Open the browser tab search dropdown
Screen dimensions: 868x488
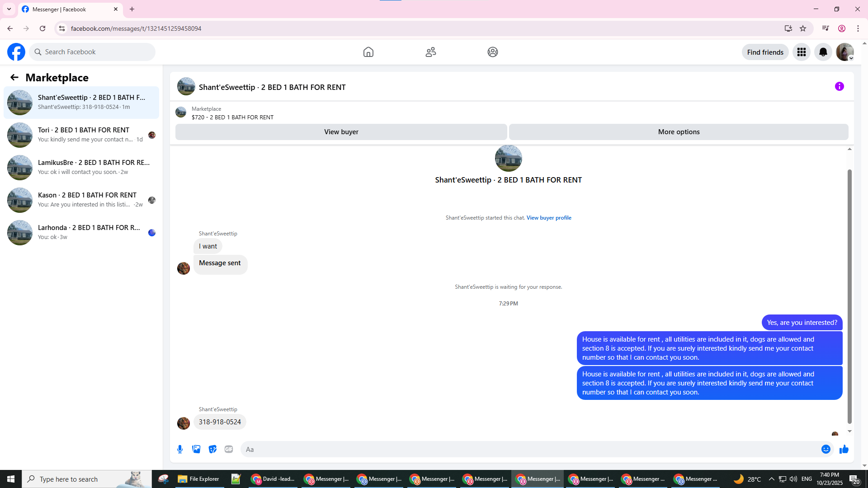coord(9,9)
